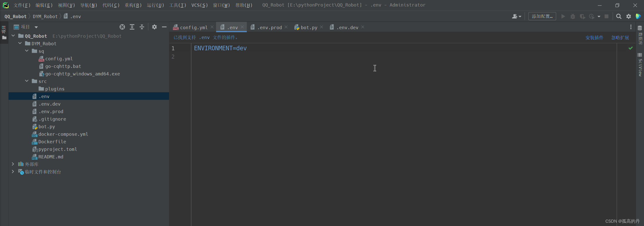
Task: Open the 编辑(E) menu
Action: (44, 5)
